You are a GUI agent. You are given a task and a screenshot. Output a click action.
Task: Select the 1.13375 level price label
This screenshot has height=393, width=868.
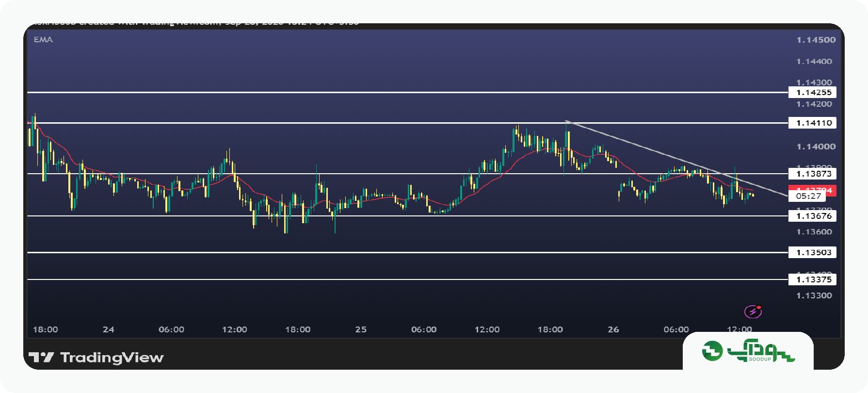[812, 279]
